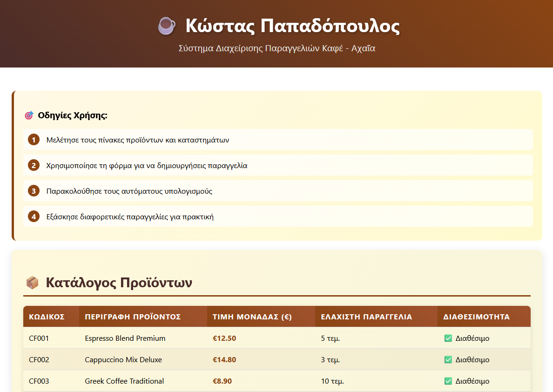Click the ΠΕΡΙΓΡΑΦΗ ΠΡΟΪΟΝΤΟΣ column header
The image size is (553, 392).
pyautogui.click(x=133, y=317)
